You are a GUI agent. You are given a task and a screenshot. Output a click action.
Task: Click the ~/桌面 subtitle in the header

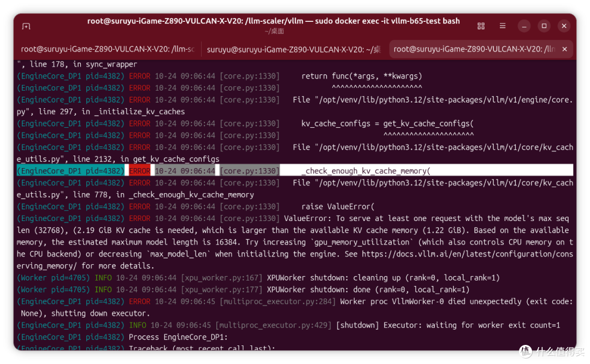click(x=274, y=31)
